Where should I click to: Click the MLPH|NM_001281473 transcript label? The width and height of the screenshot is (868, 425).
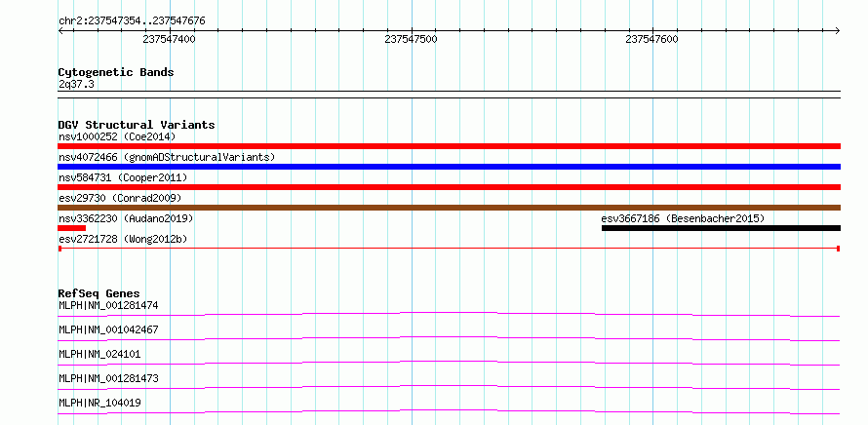(x=108, y=378)
